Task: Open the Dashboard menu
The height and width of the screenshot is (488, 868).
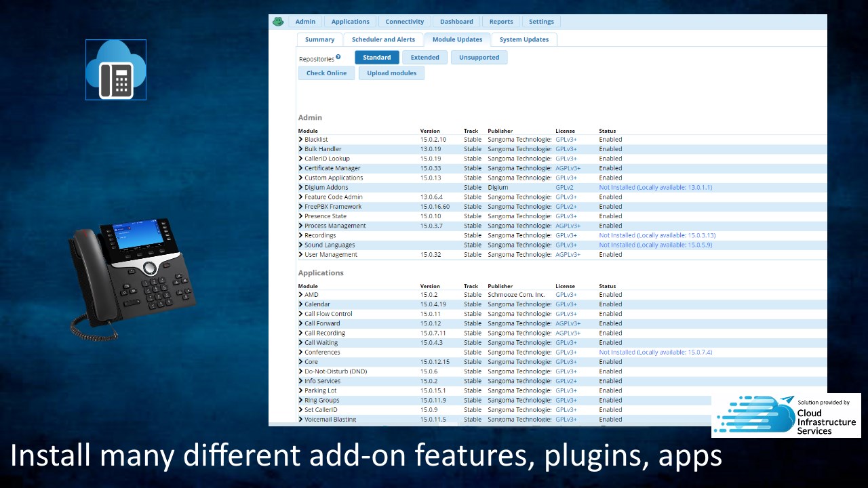Action: 456,22
